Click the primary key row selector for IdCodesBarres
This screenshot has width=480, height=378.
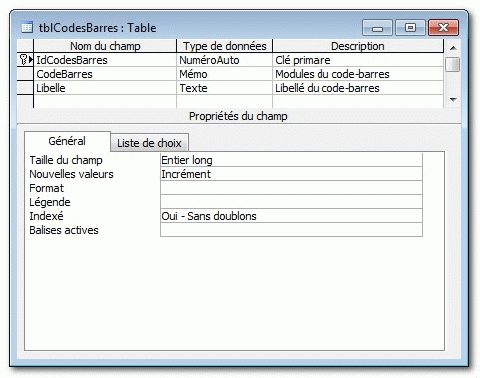[x=25, y=60]
